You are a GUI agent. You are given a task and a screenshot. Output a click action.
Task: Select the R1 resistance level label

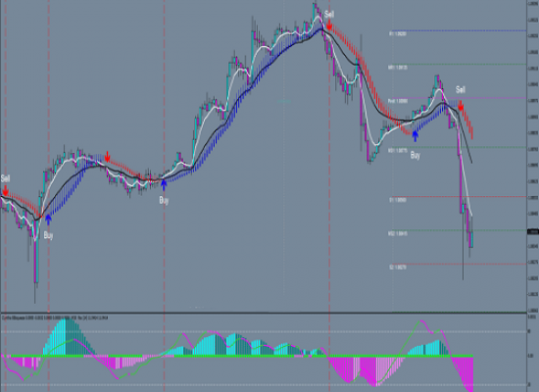[398, 34]
